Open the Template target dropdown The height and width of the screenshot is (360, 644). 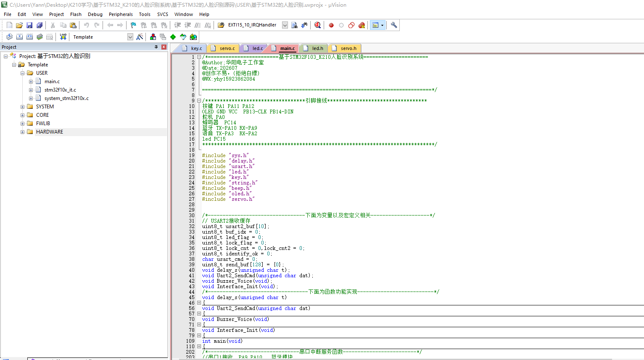(130, 37)
